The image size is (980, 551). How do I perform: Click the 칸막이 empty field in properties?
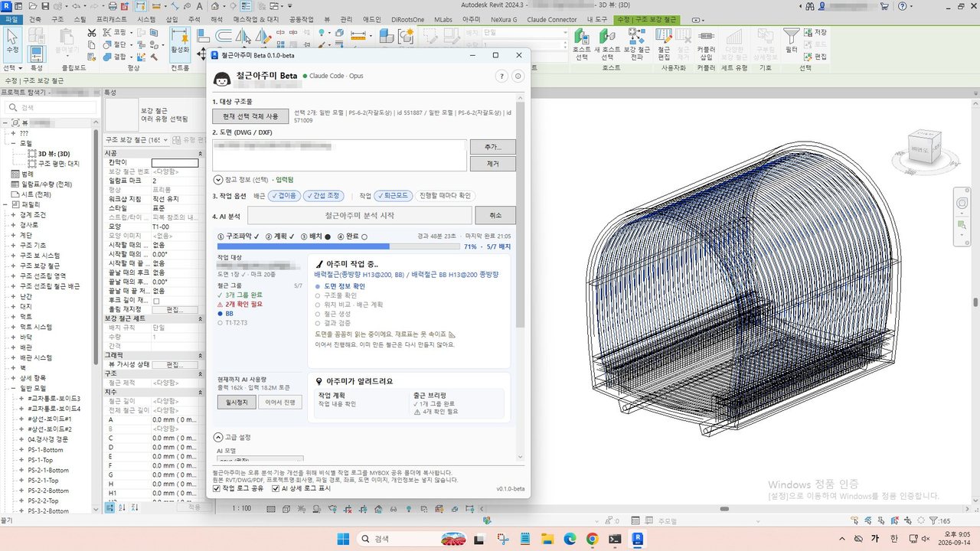coord(175,162)
